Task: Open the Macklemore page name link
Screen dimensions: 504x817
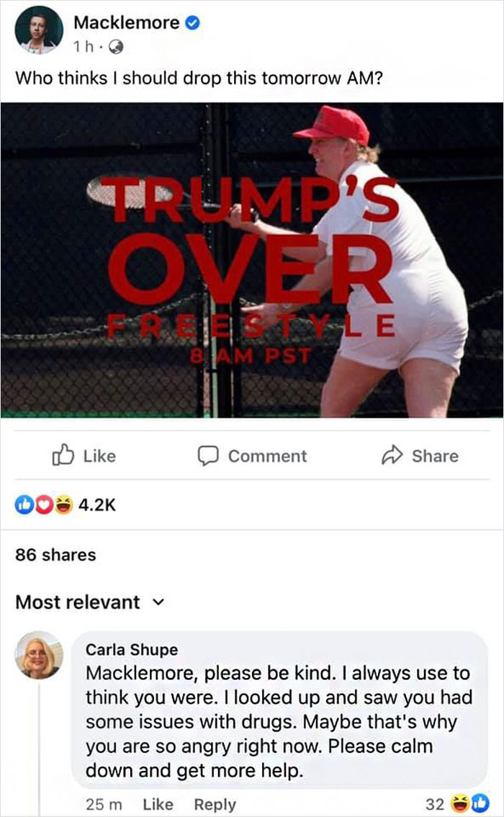Action: click(127, 22)
